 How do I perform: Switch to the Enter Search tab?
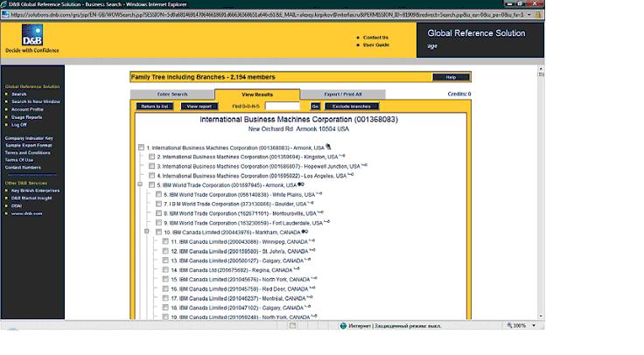tap(172, 94)
